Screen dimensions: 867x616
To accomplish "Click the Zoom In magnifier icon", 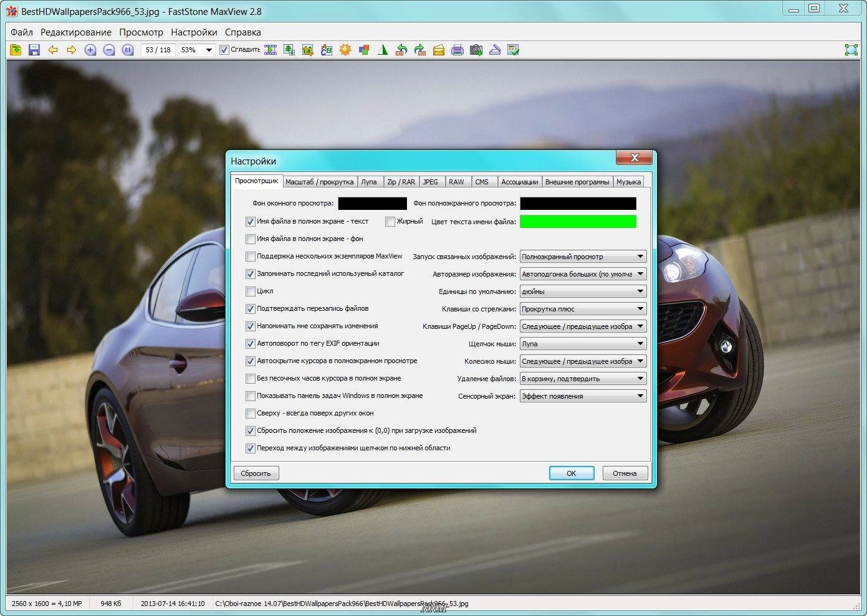I will [x=90, y=50].
